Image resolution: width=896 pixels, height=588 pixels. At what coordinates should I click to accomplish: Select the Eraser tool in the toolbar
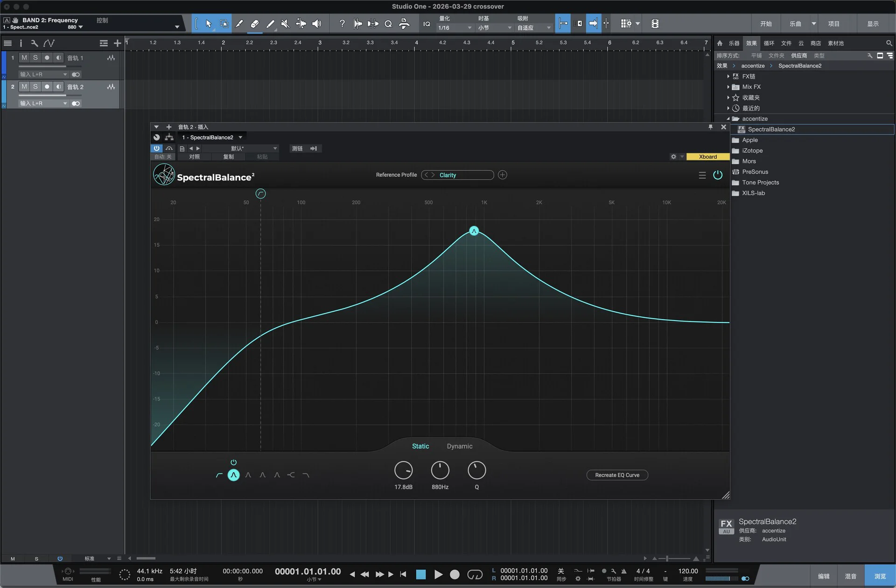[x=254, y=24]
